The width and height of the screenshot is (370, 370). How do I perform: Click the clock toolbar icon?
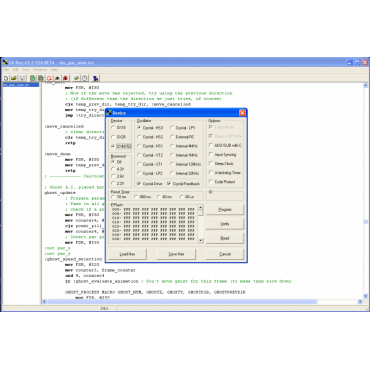click(85, 78)
